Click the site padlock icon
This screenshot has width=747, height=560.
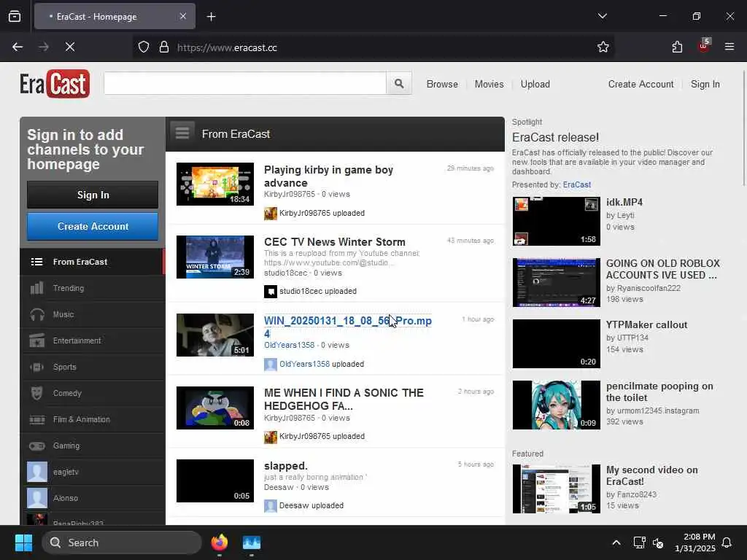(x=164, y=47)
